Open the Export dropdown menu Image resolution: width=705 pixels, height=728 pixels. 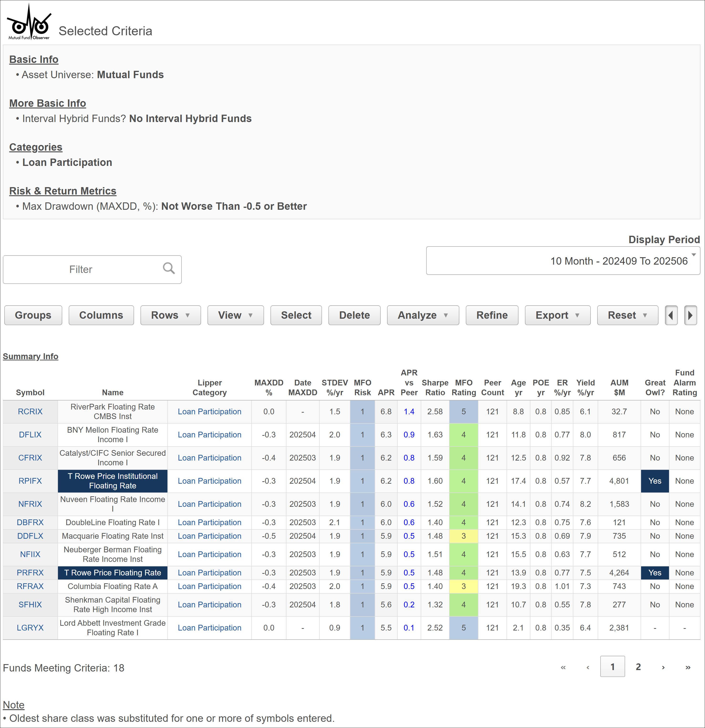(557, 315)
